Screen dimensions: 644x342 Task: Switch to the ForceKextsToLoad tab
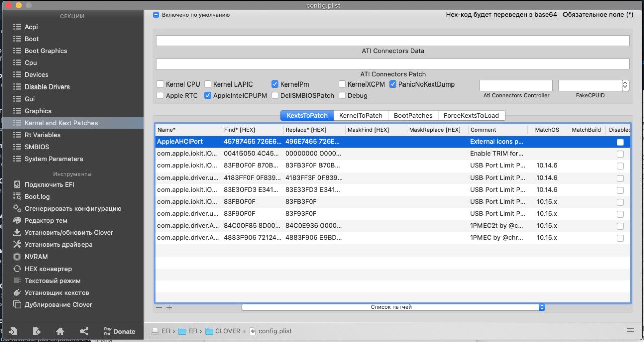(471, 115)
